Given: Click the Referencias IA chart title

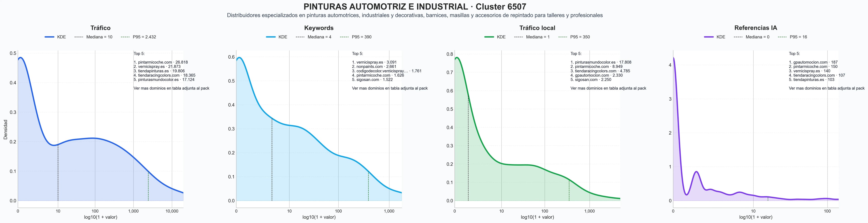Looking at the screenshot, I should click(756, 28).
